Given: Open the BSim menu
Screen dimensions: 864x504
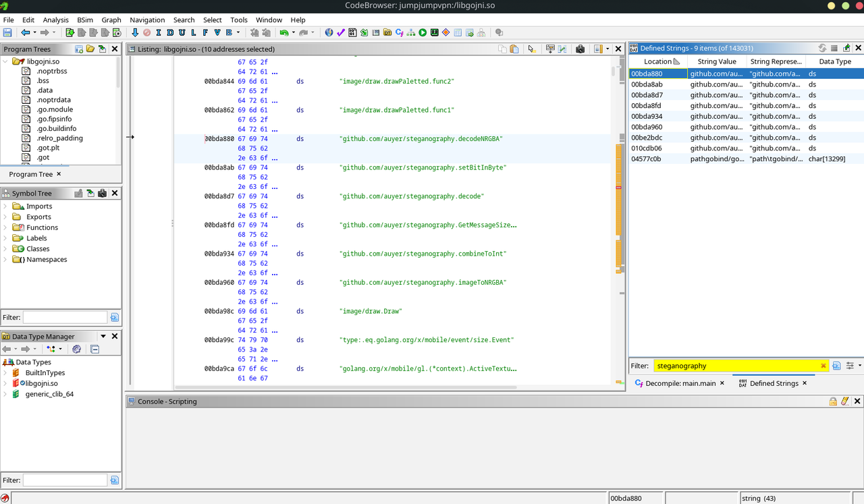Looking at the screenshot, I should 85,20.
